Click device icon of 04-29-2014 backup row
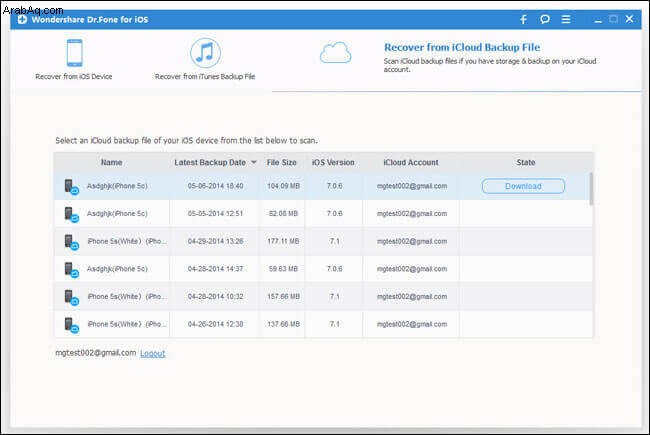The height and width of the screenshot is (435, 650). [x=71, y=242]
